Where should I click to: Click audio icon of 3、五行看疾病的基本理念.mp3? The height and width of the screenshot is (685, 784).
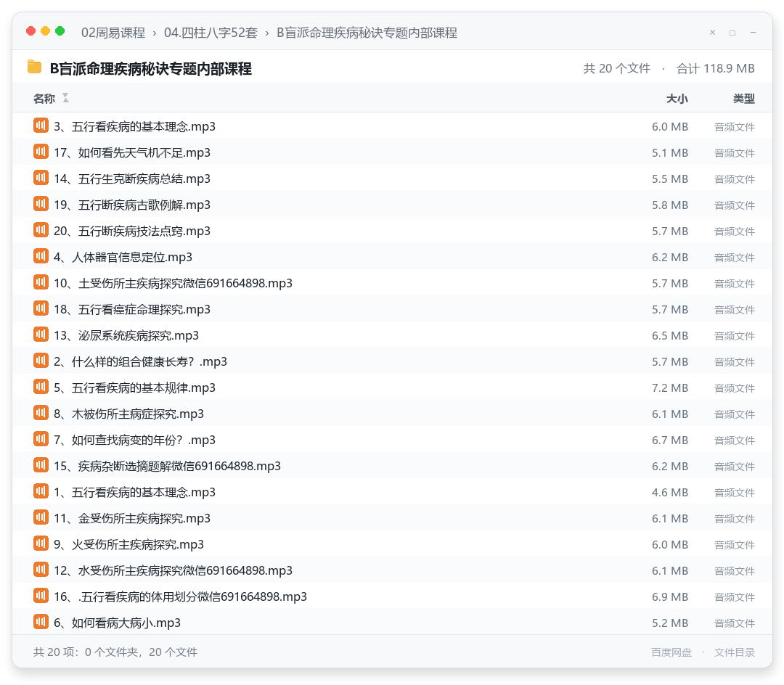point(41,126)
